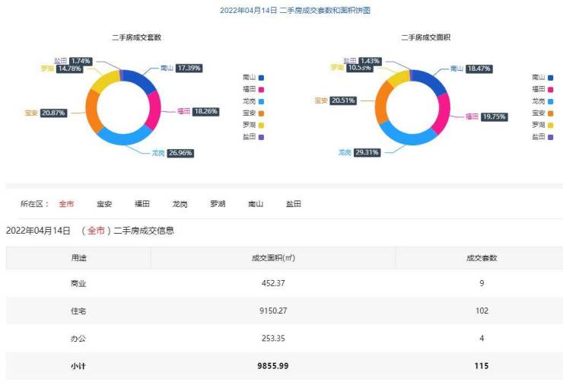Select the 全市 district filter tab
This screenshot has width=563, height=392.
pos(66,204)
